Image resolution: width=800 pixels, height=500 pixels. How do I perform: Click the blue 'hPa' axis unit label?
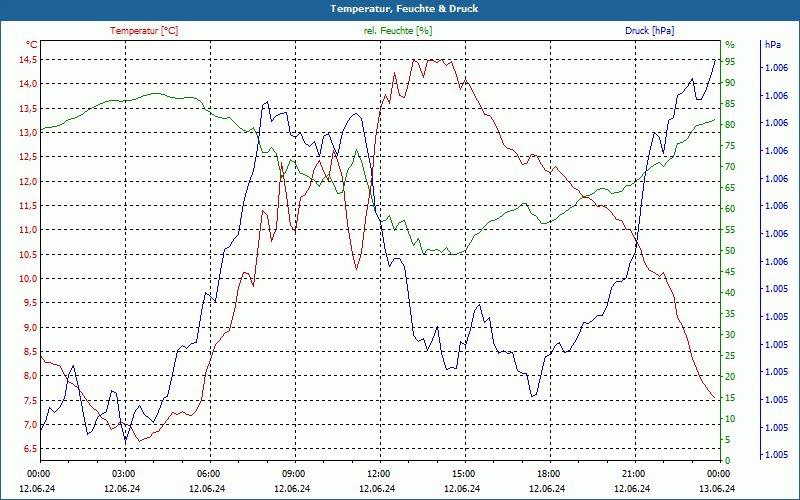[772, 44]
